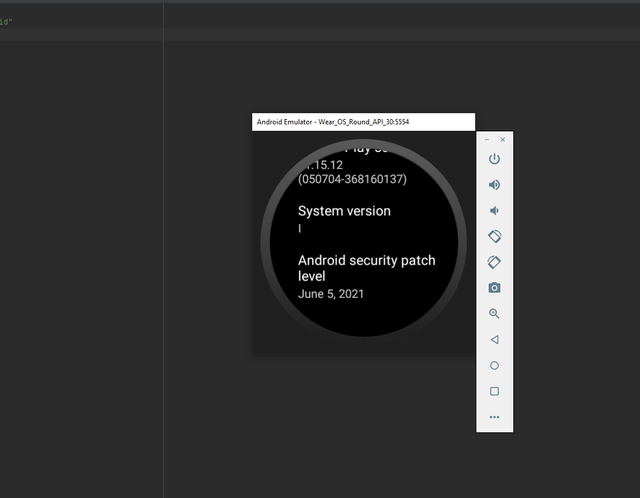Select the System version entry

point(344,219)
